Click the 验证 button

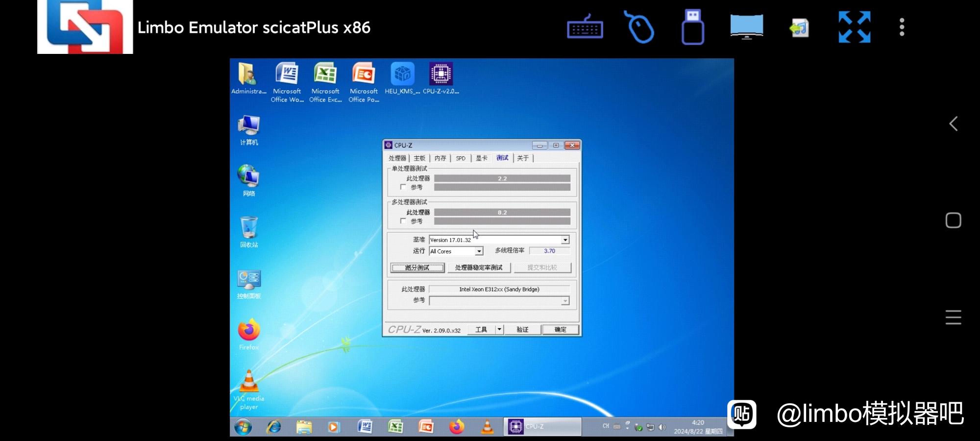(522, 329)
